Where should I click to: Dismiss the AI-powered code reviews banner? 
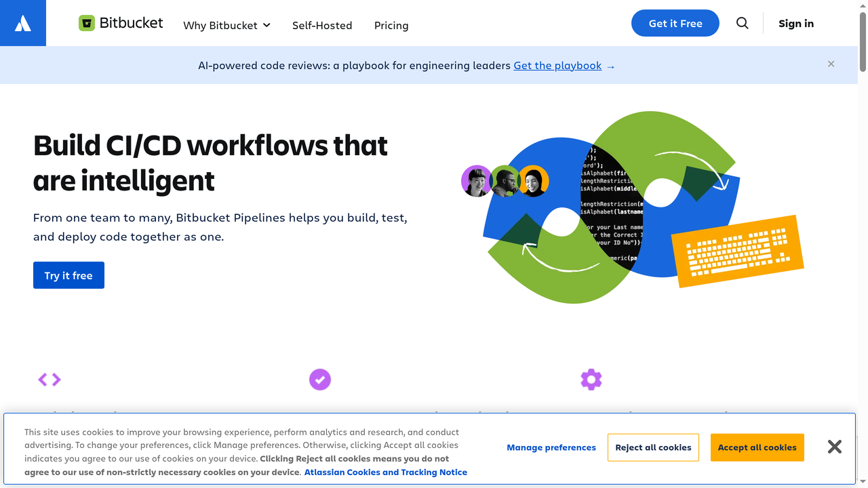(x=831, y=64)
